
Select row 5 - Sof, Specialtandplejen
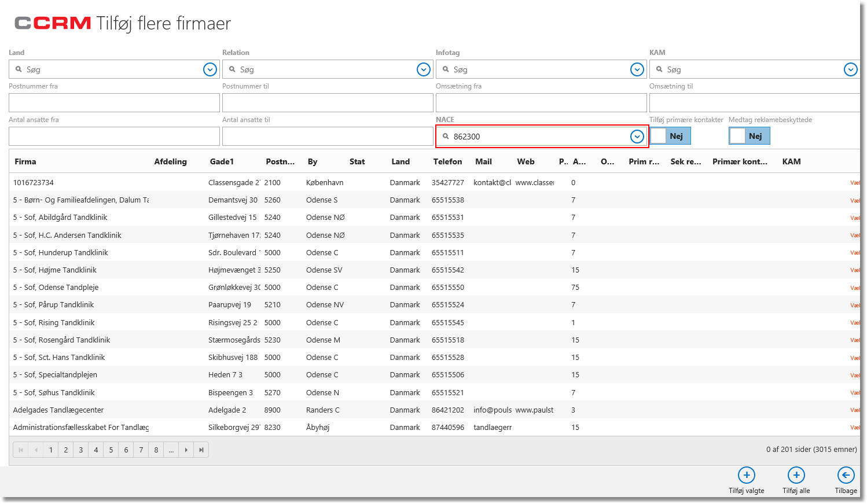coord(434,375)
